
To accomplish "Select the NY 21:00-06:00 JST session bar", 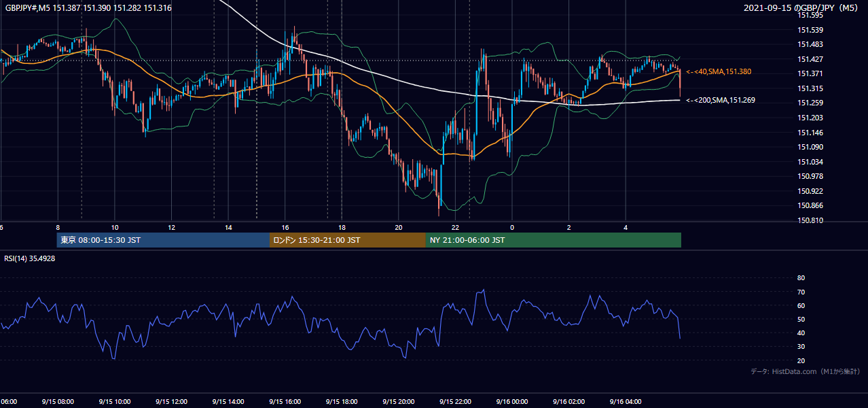I will (554, 240).
